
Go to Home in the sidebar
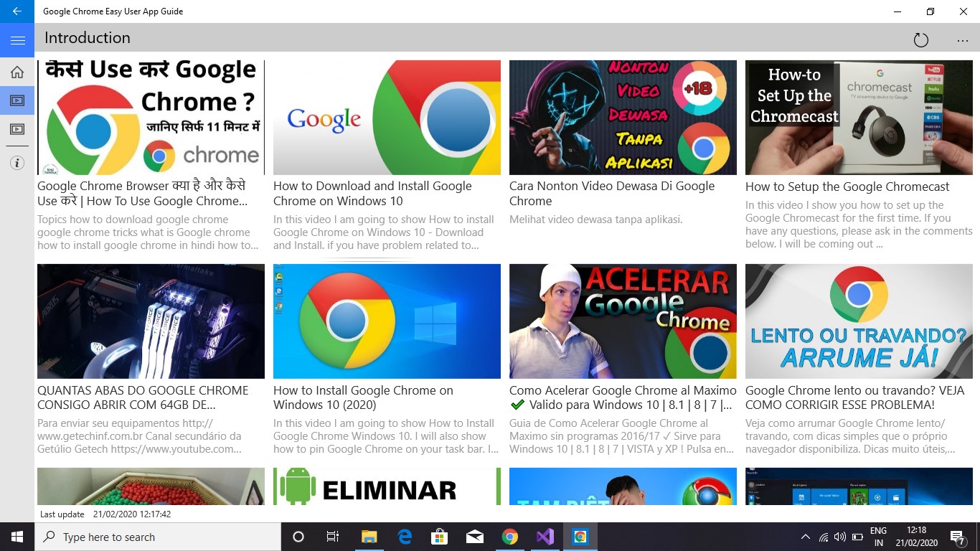[x=17, y=72]
